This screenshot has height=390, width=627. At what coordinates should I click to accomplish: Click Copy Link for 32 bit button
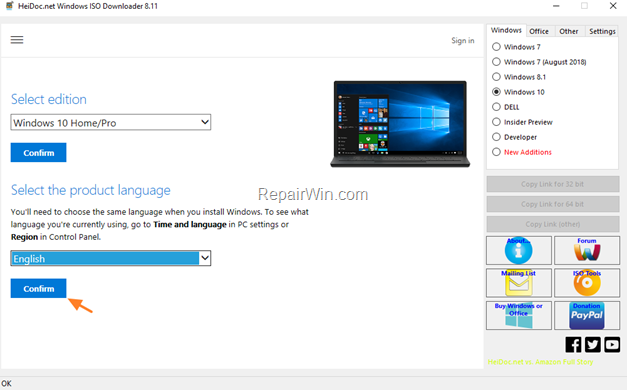coord(553,184)
